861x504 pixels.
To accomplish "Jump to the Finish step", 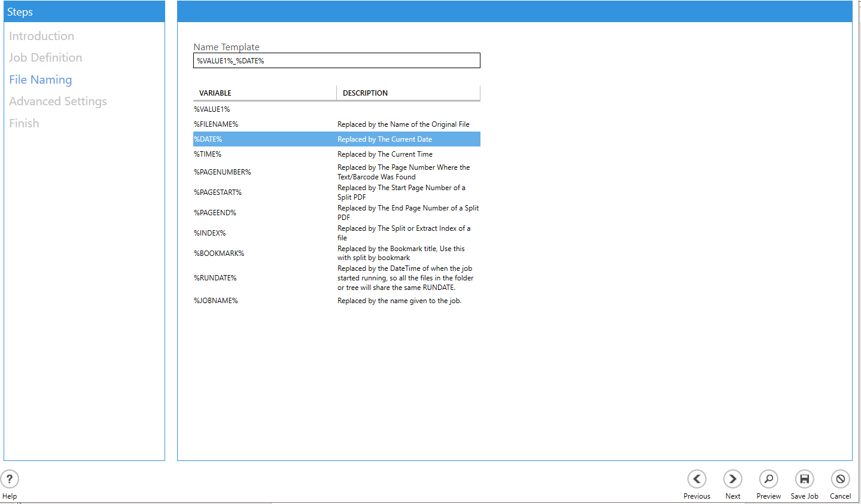I will click(x=24, y=123).
